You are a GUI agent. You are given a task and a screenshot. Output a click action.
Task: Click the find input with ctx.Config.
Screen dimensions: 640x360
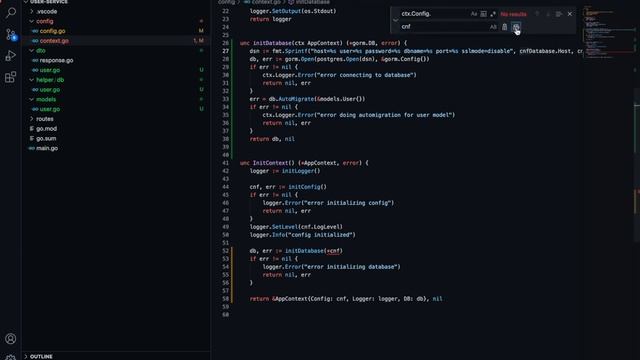434,14
